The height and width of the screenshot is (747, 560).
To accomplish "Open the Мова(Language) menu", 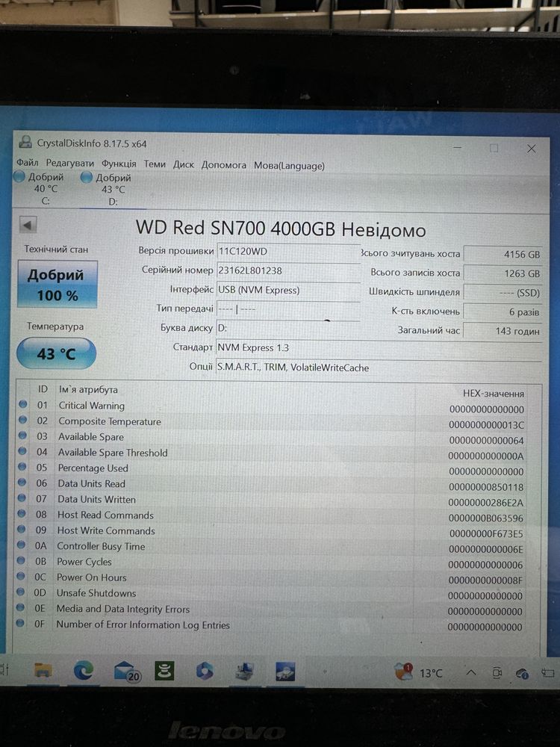I will (x=289, y=166).
